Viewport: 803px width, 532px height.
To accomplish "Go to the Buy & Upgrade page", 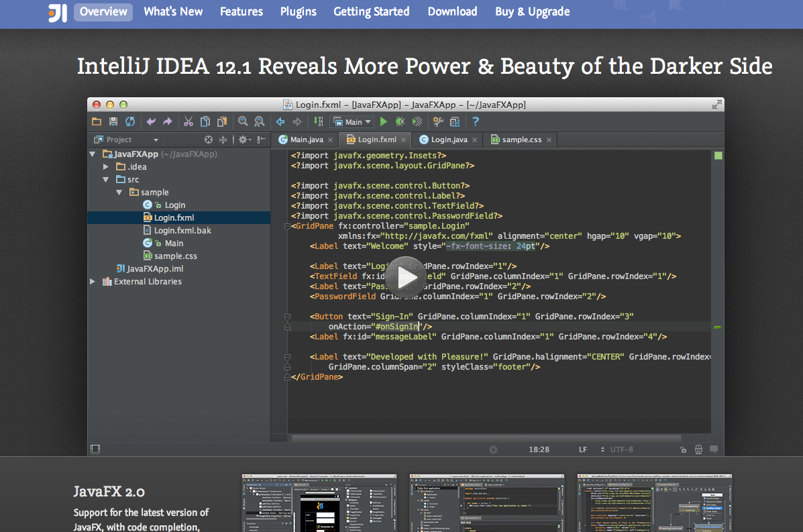I will (532, 11).
